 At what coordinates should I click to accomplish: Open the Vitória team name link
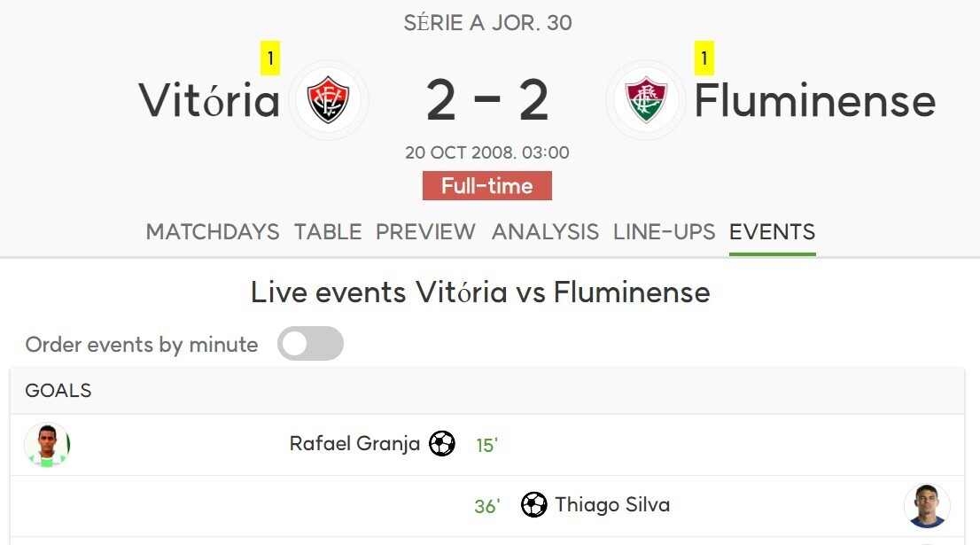click(x=209, y=100)
